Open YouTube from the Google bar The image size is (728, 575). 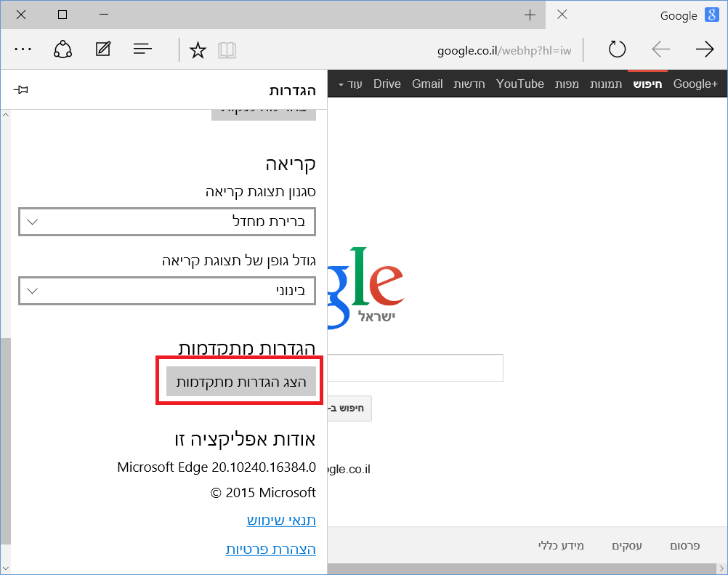(519, 84)
